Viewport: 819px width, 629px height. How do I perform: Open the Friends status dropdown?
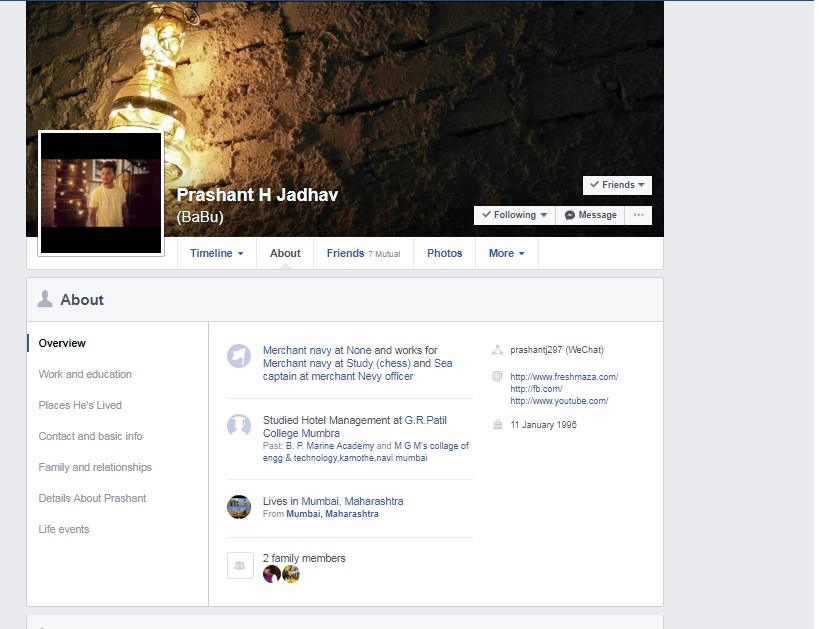tap(617, 185)
